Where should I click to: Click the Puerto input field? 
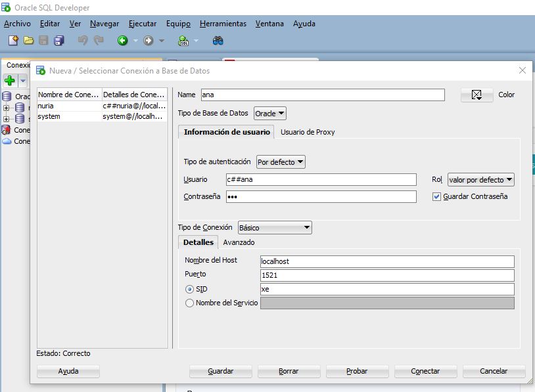tap(387, 275)
